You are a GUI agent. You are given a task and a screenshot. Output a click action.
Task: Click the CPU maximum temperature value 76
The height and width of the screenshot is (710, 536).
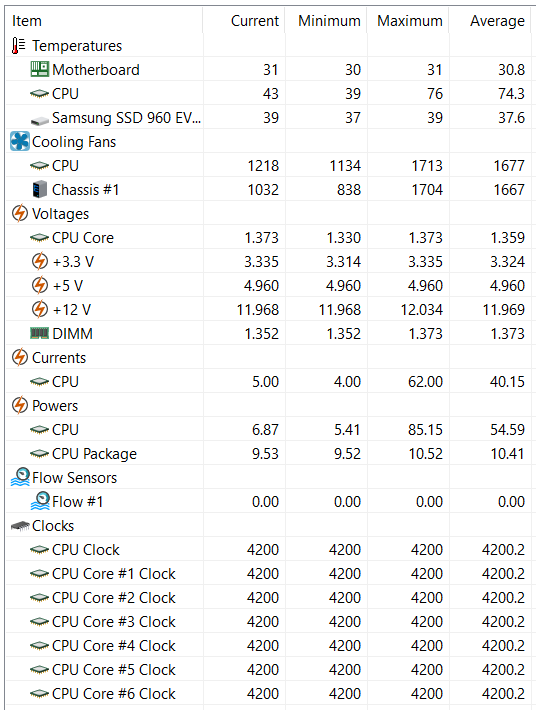point(435,94)
